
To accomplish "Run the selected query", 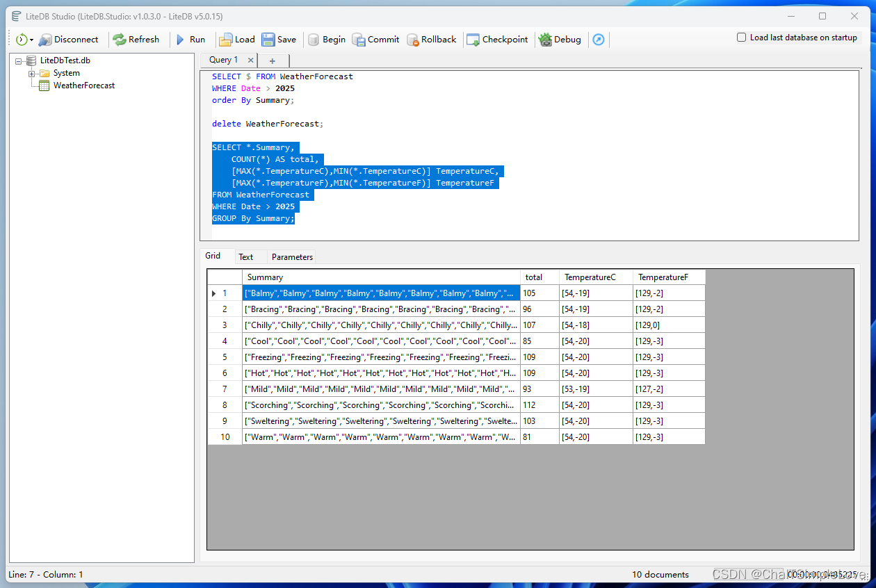I will pos(190,40).
